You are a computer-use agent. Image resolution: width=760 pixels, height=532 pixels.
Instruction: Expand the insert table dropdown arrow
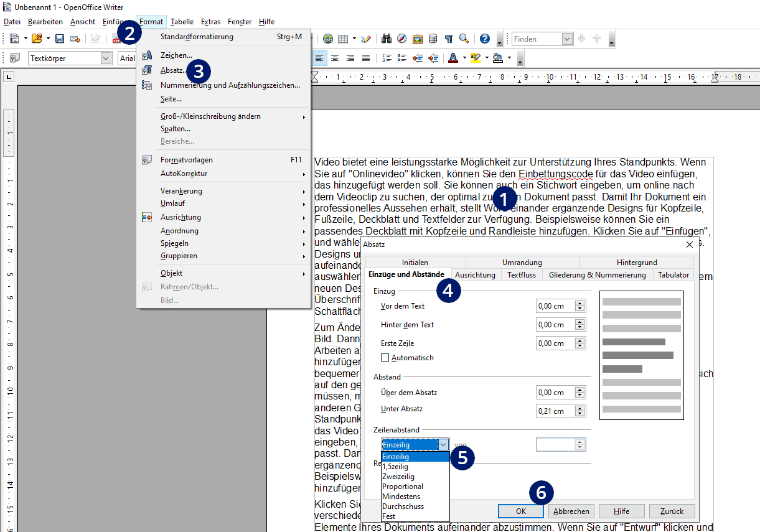[354, 39]
